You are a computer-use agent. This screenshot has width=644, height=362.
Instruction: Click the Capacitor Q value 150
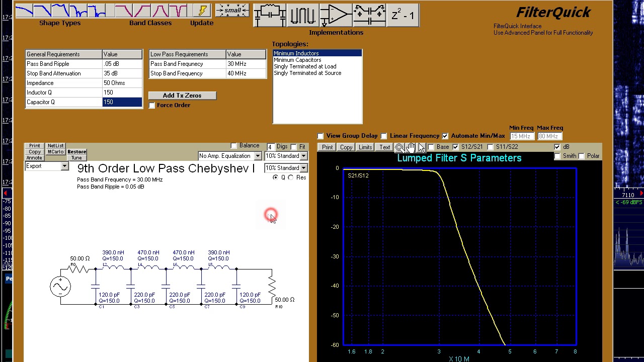pos(122,102)
